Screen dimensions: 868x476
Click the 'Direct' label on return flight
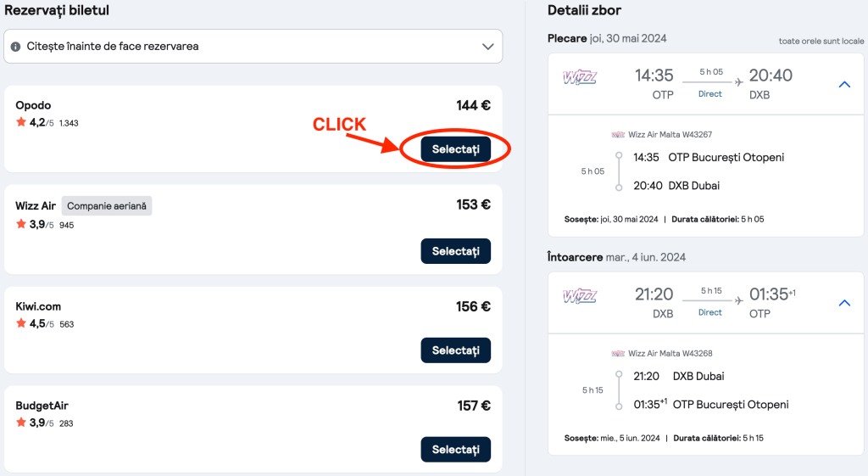pos(710,313)
